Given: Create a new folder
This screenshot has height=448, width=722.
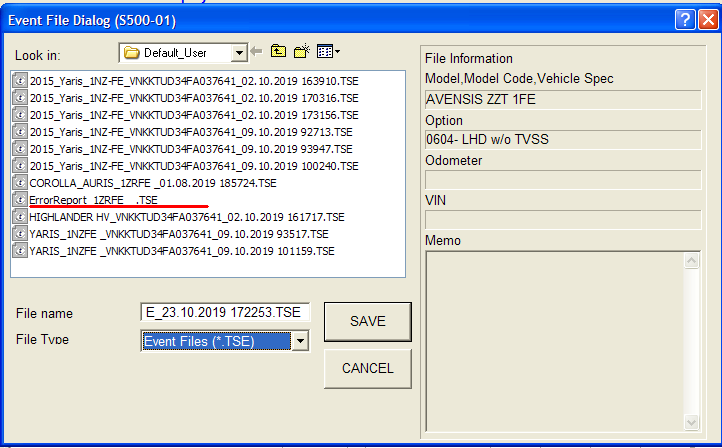Looking at the screenshot, I should [302, 52].
